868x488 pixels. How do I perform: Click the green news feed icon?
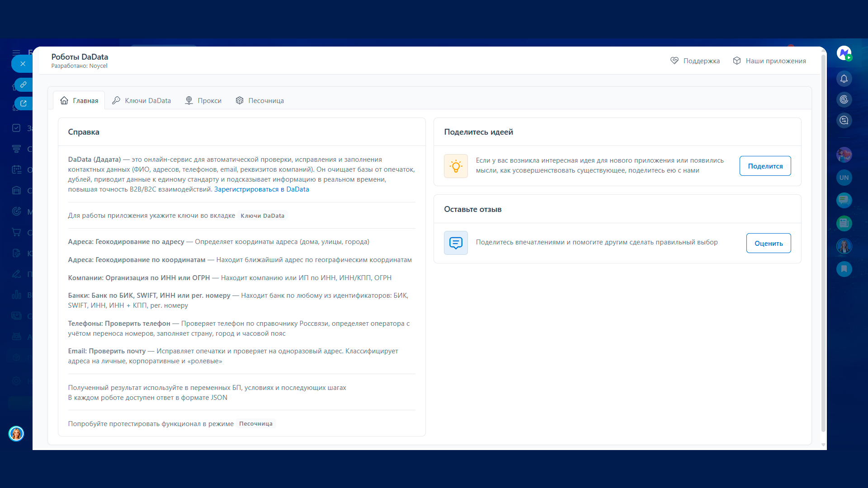(844, 223)
